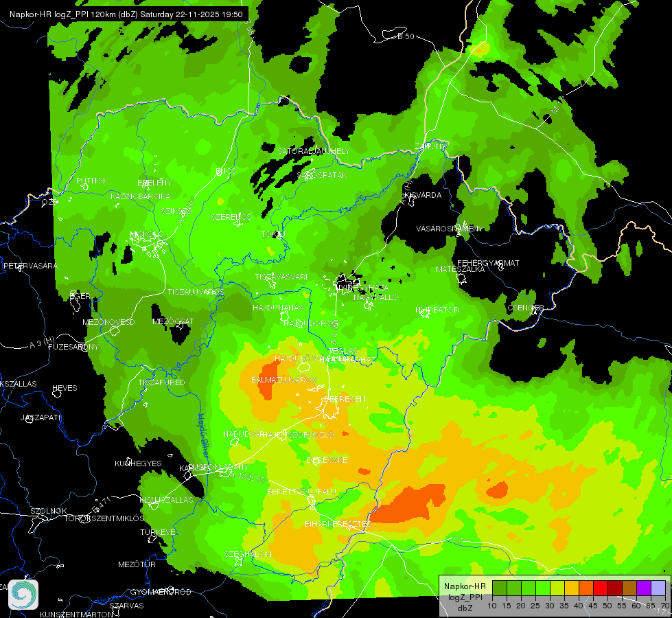Click the VÁSÁROSNAMÉNY city label

[450, 229]
